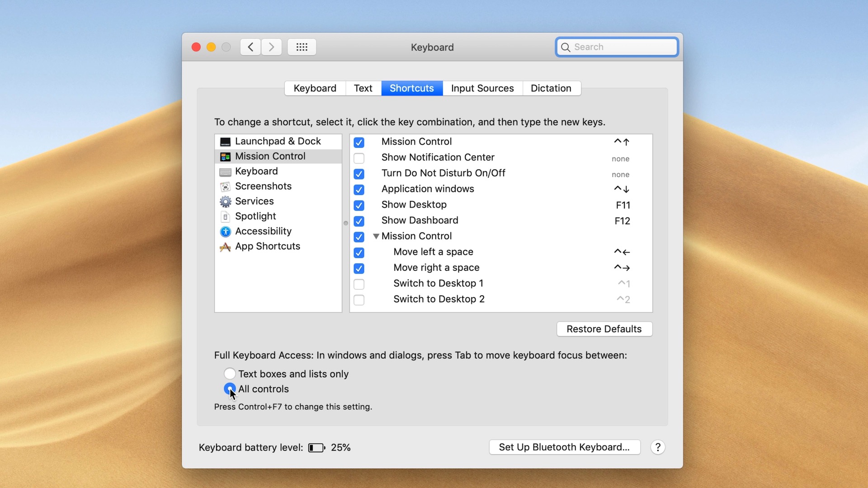
Task: Click the Search input field
Action: click(x=617, y=47)
